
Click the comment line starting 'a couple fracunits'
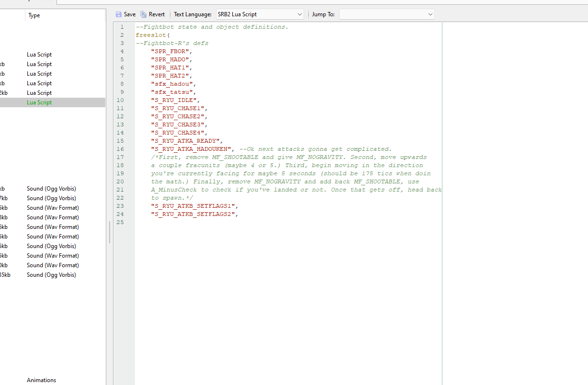click(x=287, y=165)
